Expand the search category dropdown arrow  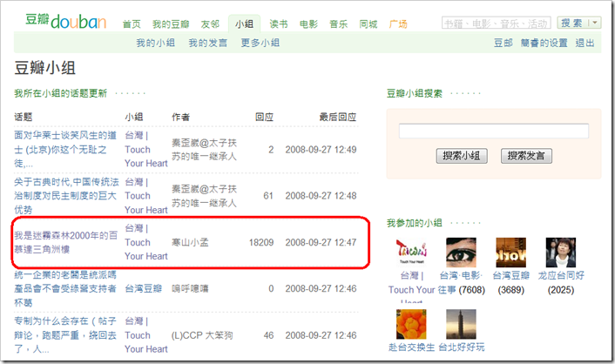[595, 23]
